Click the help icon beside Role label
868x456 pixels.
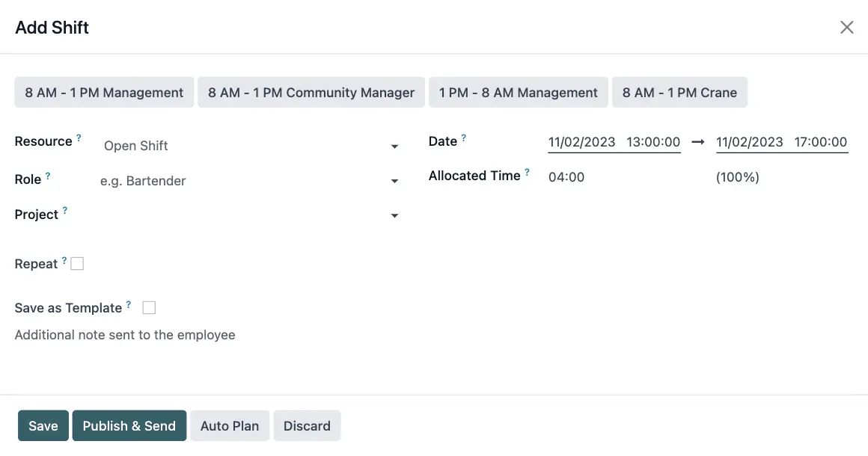[48, 176]
